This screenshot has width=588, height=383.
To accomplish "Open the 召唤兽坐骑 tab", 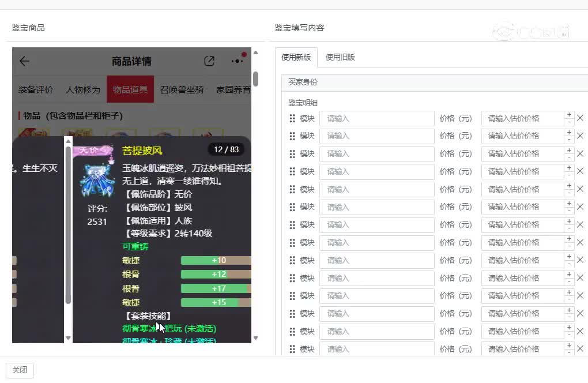I will click(x=182, y=89).
